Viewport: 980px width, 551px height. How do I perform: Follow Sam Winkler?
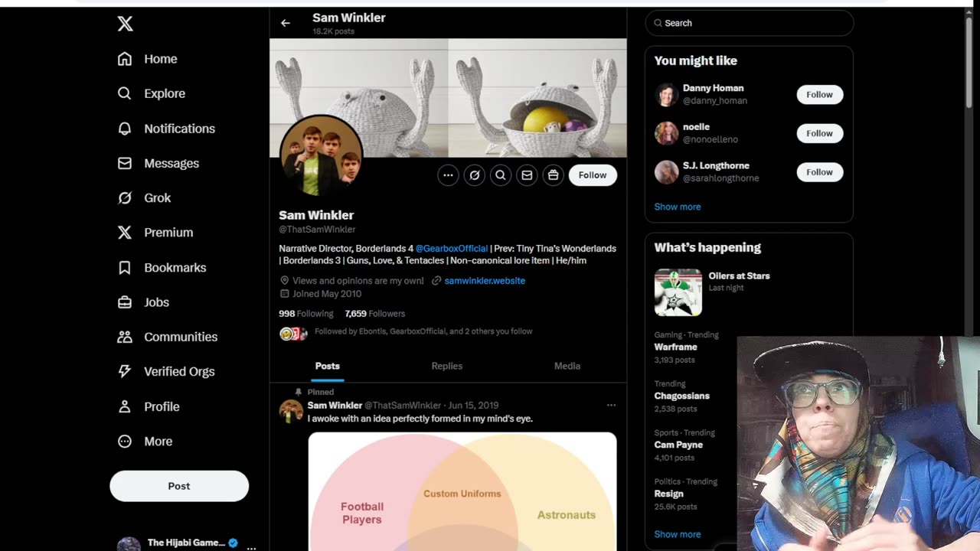593,175
